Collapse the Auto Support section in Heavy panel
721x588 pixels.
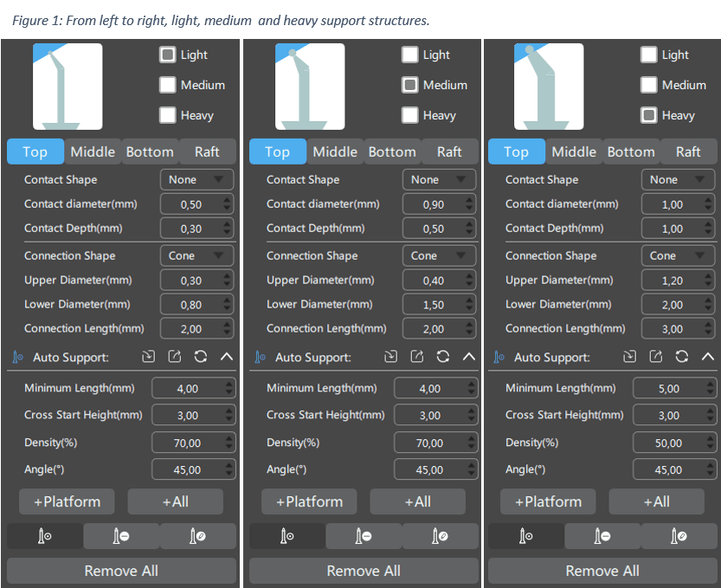[707, 357]
